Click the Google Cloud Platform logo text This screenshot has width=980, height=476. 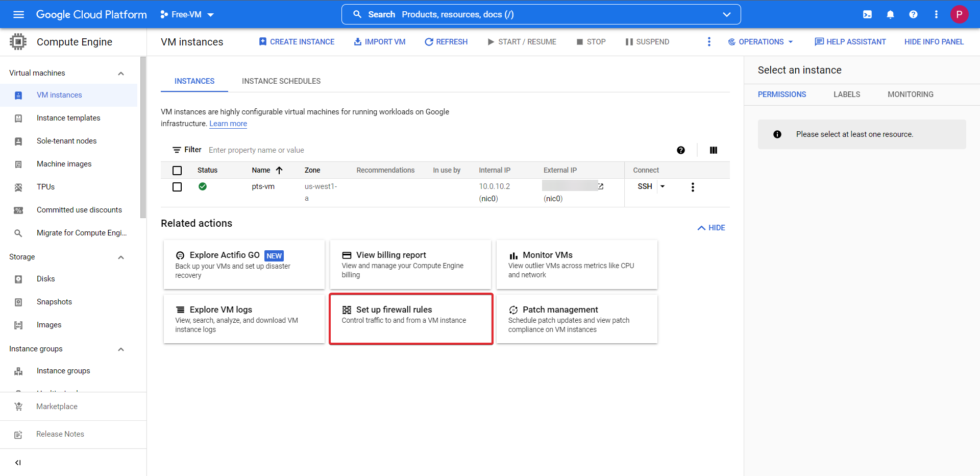91,14
